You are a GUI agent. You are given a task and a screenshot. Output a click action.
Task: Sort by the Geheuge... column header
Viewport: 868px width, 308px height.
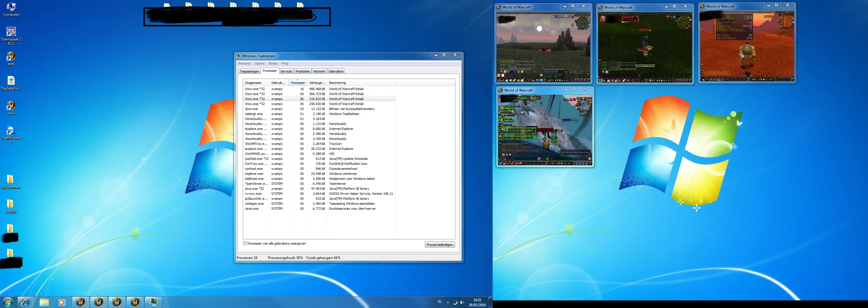[x=317, y=83]
